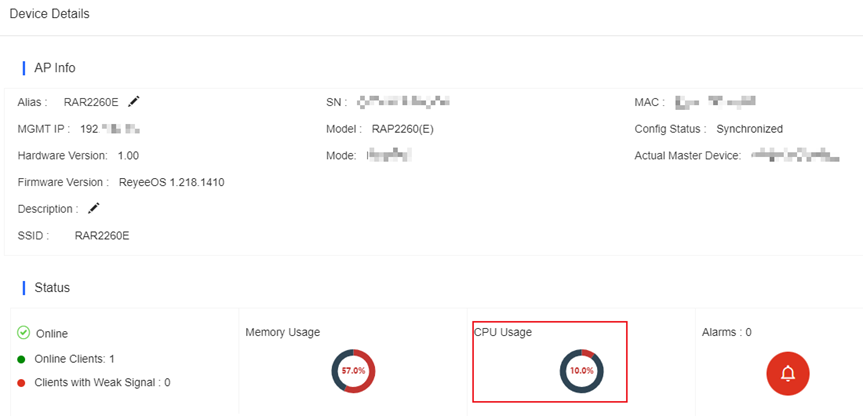Click the green Online check icon
The width and height of the screenshot is (863, 416).
point(23,332)
